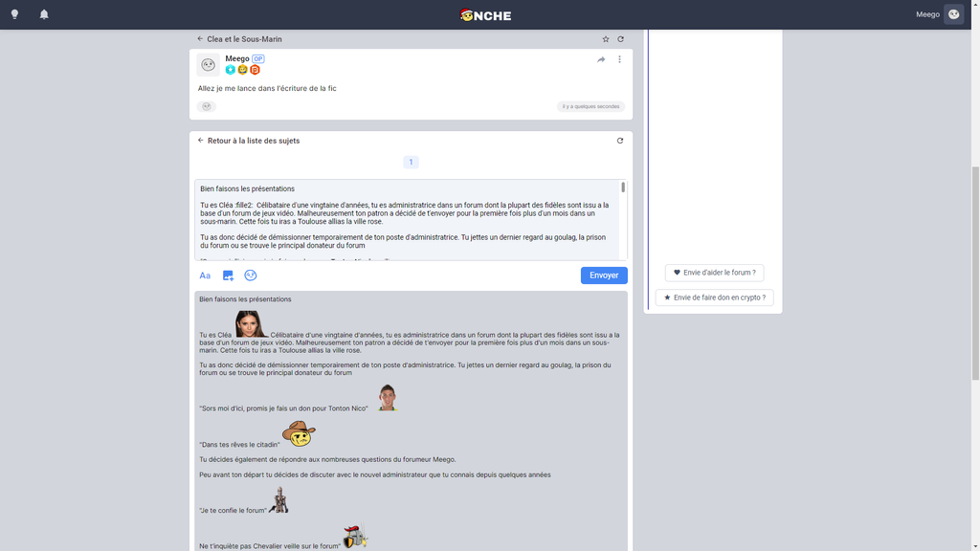This screenshot has width=980, height=551.
Task: Click the lightbulb theme icon
Action: coord(14,14)
